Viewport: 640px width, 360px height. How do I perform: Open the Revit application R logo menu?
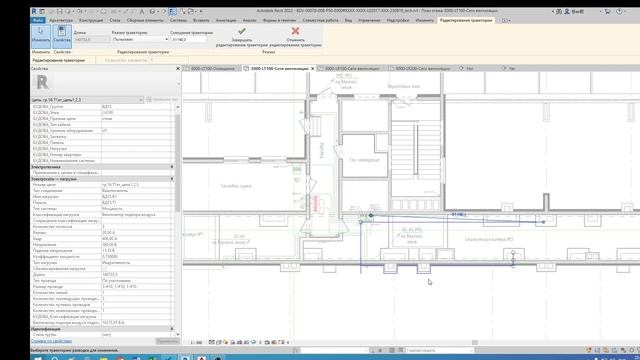[x=34, y=11]
